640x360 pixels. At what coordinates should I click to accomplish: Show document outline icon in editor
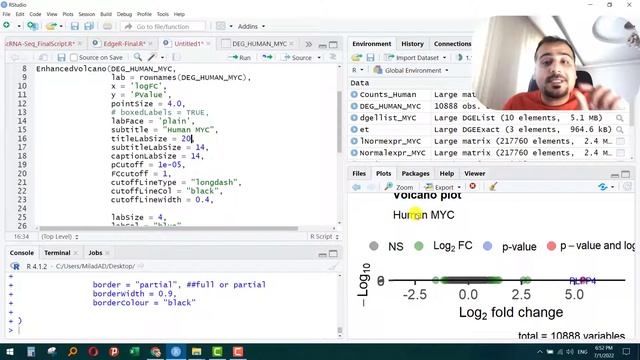point(333,57)
